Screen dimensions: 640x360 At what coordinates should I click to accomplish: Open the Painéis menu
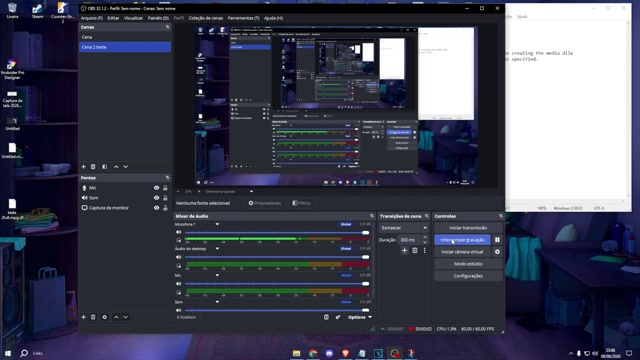pyautogui.click(x=158, y=18)
